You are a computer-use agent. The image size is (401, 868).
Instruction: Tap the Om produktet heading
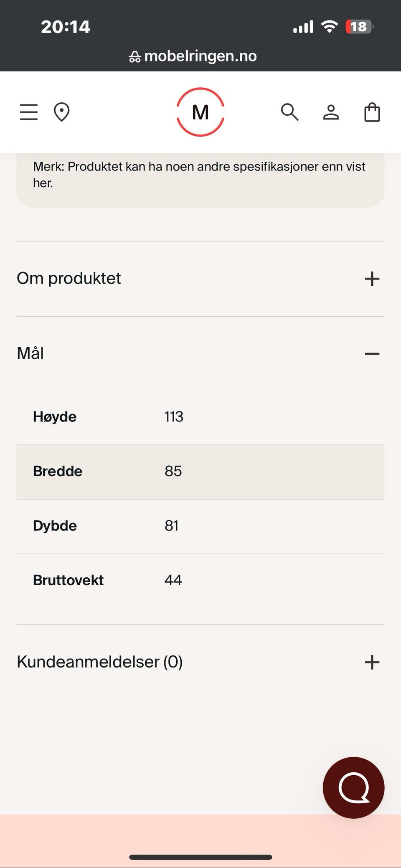69,278
